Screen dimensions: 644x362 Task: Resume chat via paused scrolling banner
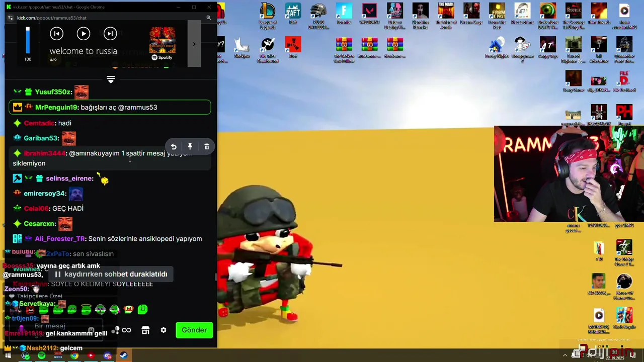(111, 274)
